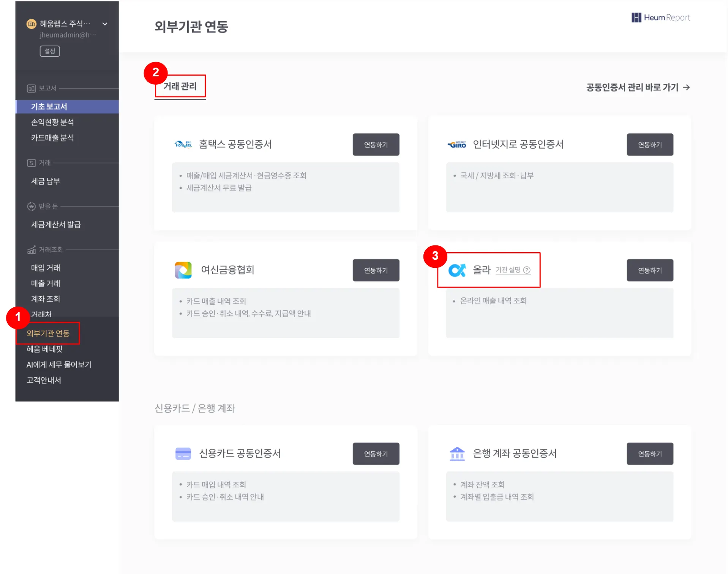
Task: Click the 홈택스 공동인증서 title
Action: pos(235,144)
